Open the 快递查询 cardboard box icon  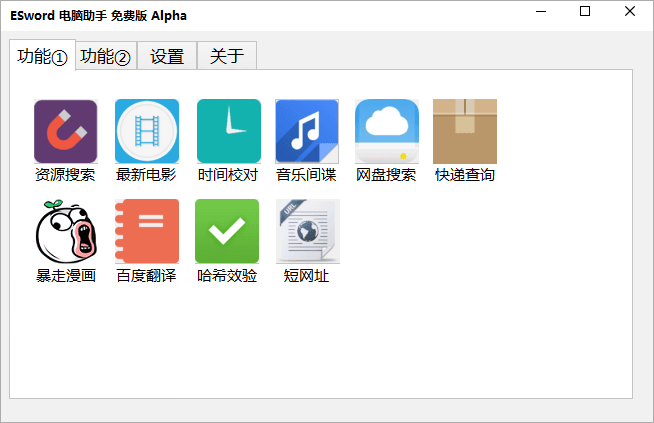click(465, 131)
